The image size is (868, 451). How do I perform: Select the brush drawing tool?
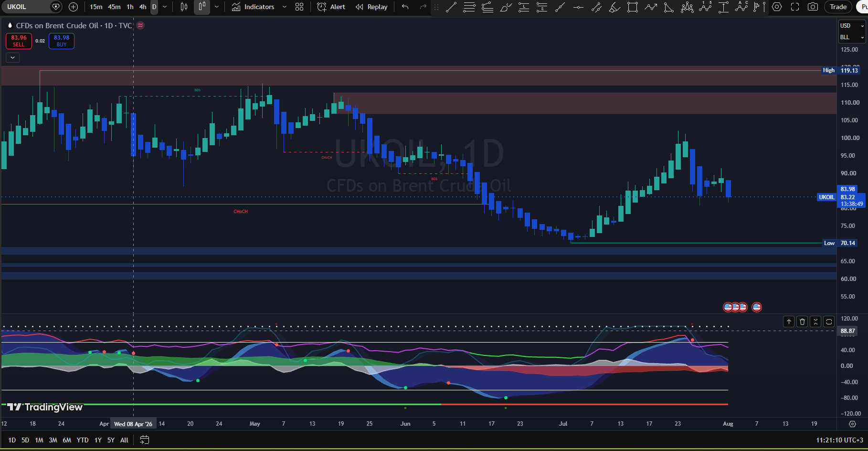click(506, 7)
